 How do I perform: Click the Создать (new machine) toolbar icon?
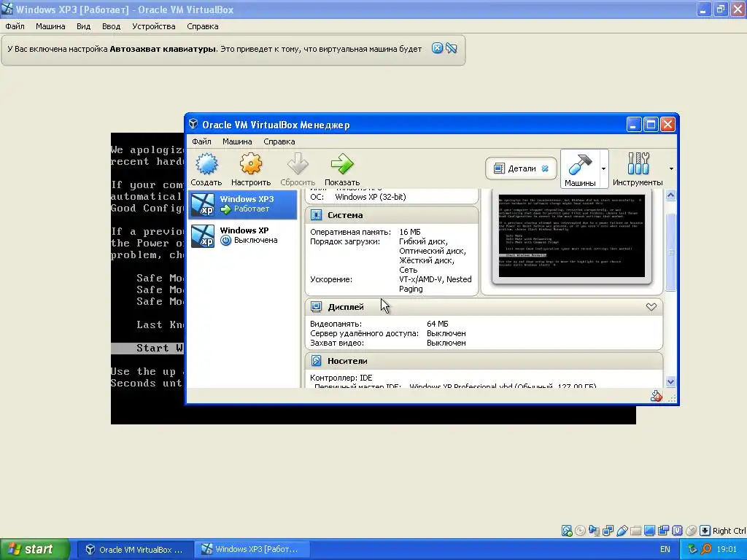[x=206, y=163]
